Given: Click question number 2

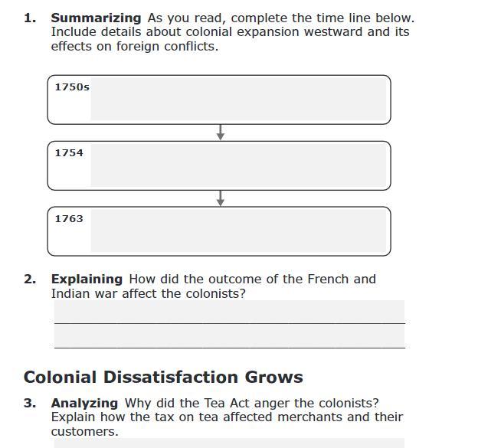Looking at the screenshot, I should pyautogui.click(x=30, y=280).
